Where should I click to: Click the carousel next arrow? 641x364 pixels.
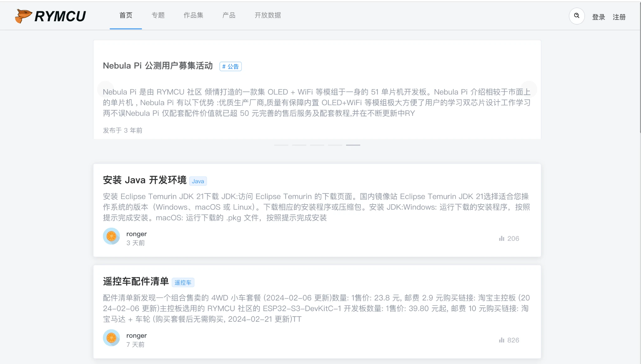[529, 89]
